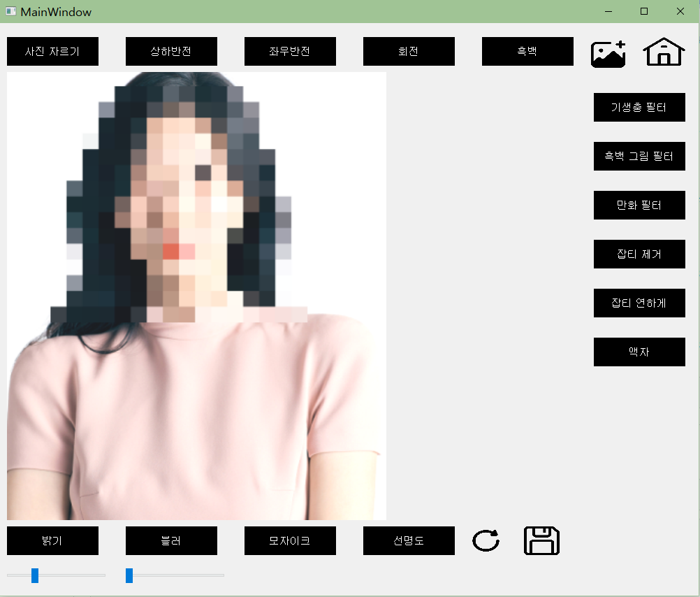Add a frame using 액자
Viewport: 700px width, 597px height.
(639, 352)
